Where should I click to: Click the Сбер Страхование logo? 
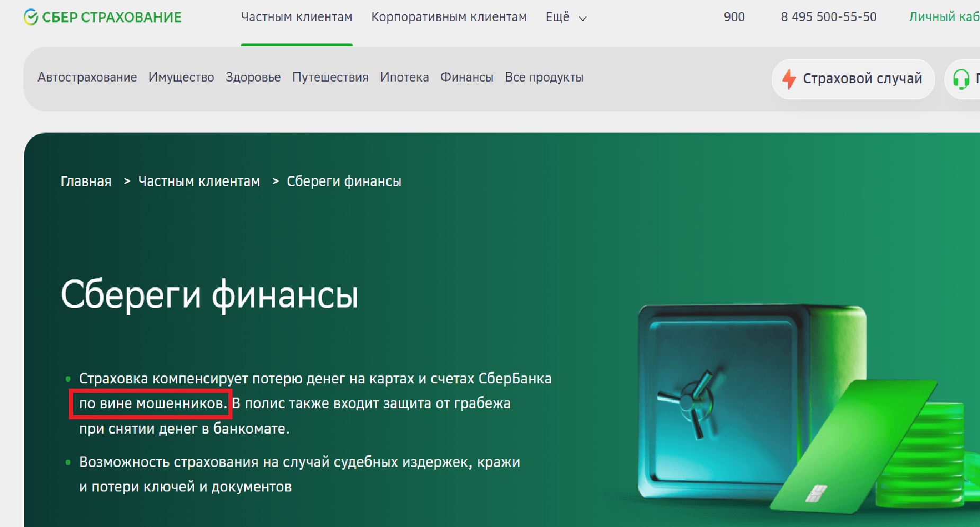coord(103,17)
